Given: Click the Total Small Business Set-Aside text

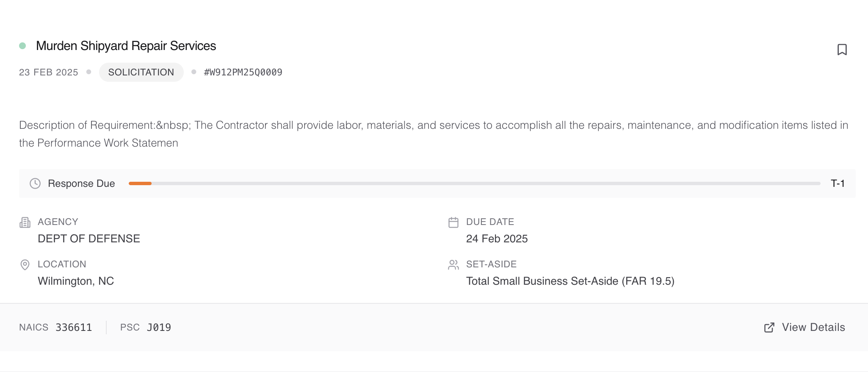Looking at the screenshot, I should pos(570,281).
